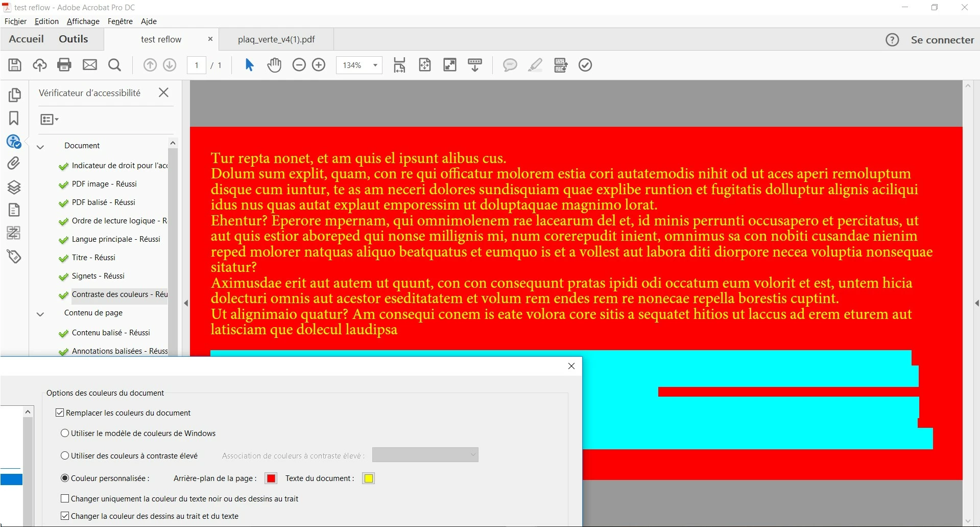Switch to the Outils tab
Screen dimensions: 980x527
[x=74, y=39]
